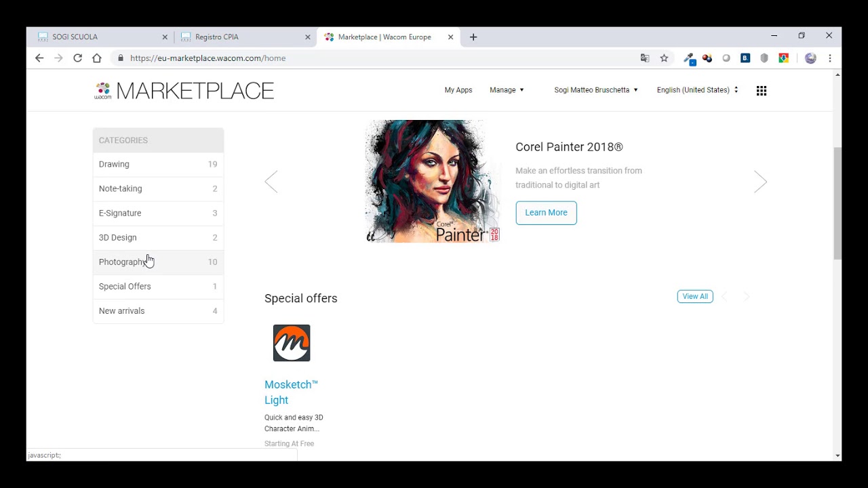Open the Chrome profile avatar
This screenshot has height=488, width=868.
point(810,58)
